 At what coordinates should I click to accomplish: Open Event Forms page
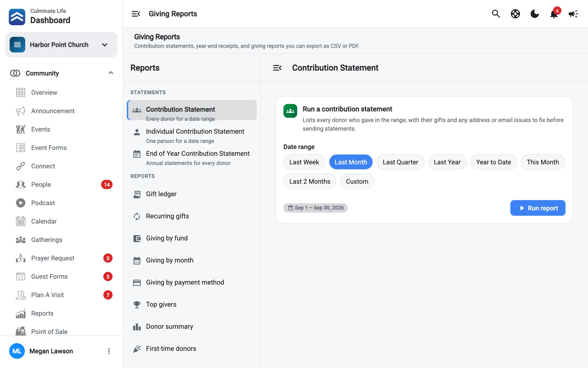pos(61,148)
